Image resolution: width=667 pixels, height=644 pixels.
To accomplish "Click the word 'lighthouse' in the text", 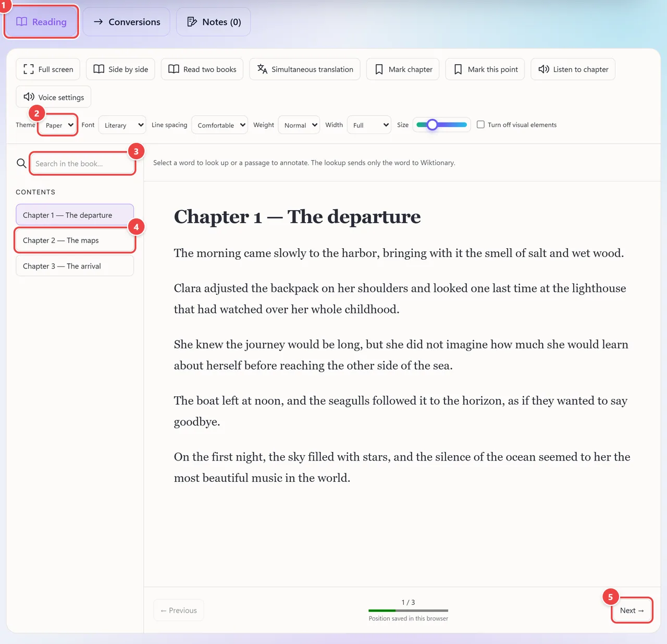I will pyautogui.click(x=599, y=288).
